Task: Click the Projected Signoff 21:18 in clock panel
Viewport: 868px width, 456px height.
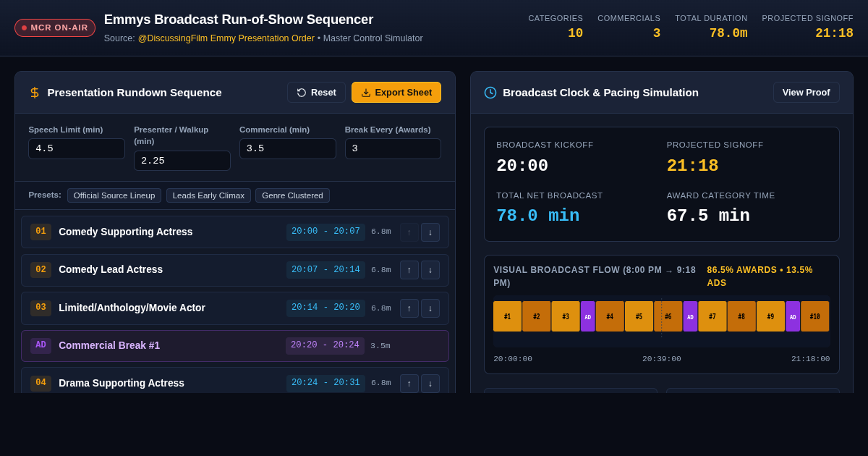Action: [692, 166]
